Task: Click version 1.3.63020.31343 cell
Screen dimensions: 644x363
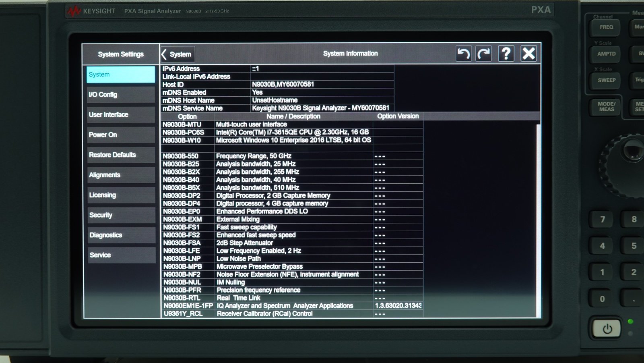Action: click(398, 306)
